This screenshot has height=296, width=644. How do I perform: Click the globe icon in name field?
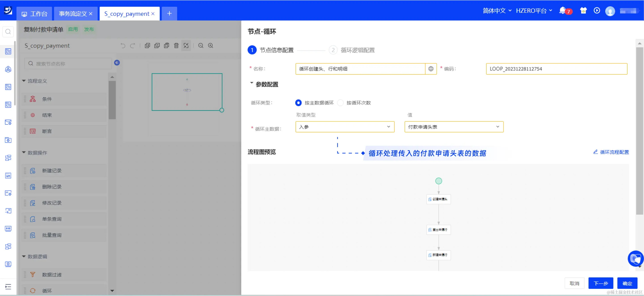[x=431, y=69]
